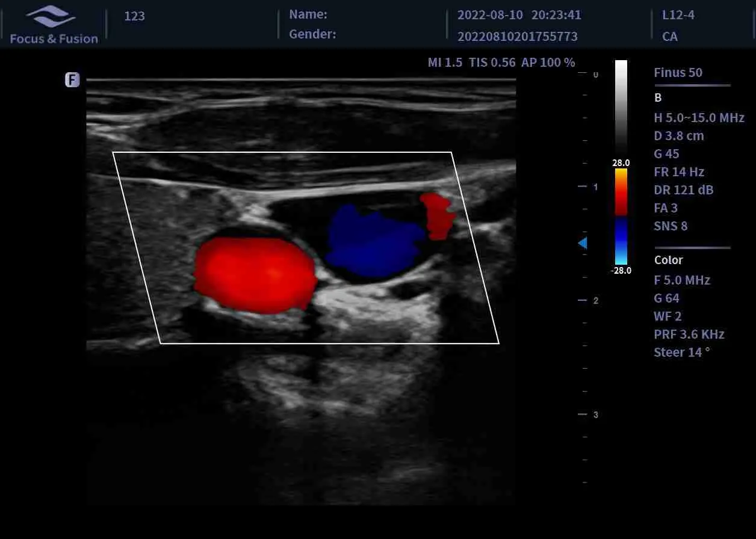Click the Name field in header
This screenshot has width=756, height=539.
(x=308, y=14)
